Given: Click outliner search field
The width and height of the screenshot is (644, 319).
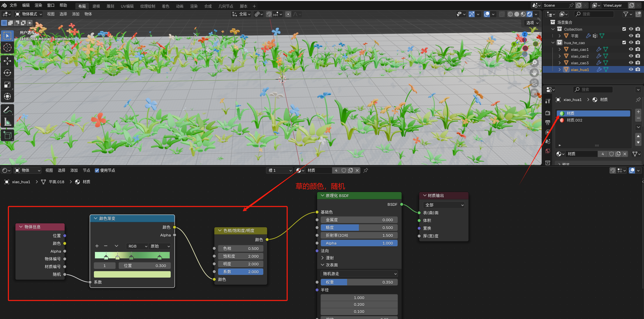Looking at the screenshot, I should point(594,14).
